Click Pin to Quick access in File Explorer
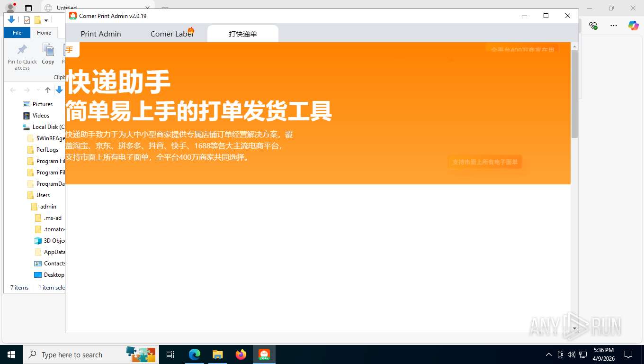 pyautogui.click(x=22, y=57)
